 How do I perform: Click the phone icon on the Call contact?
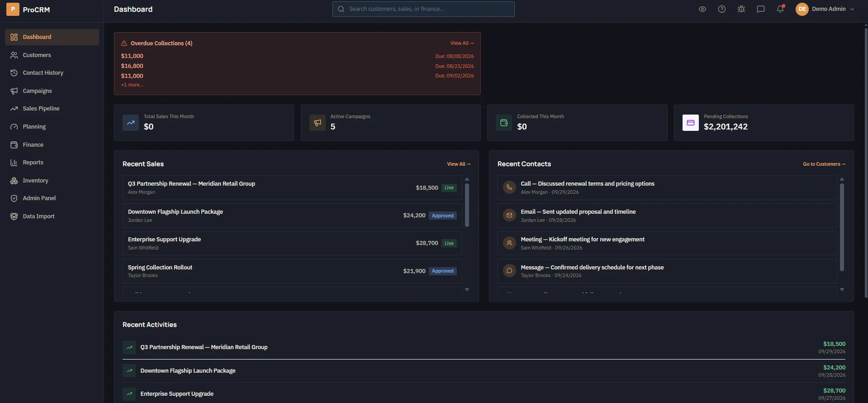509,187
